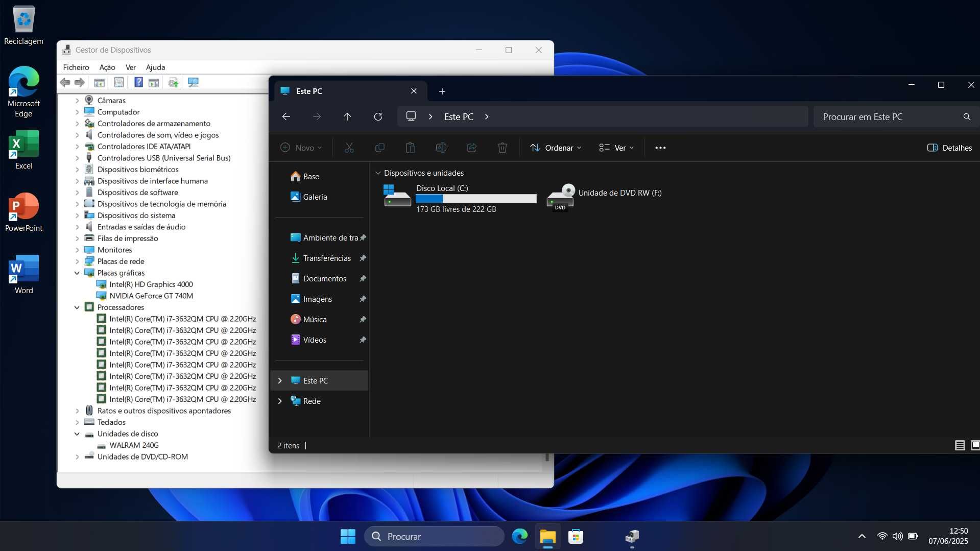Select Excel desktop shortcut

click(23, 150)
